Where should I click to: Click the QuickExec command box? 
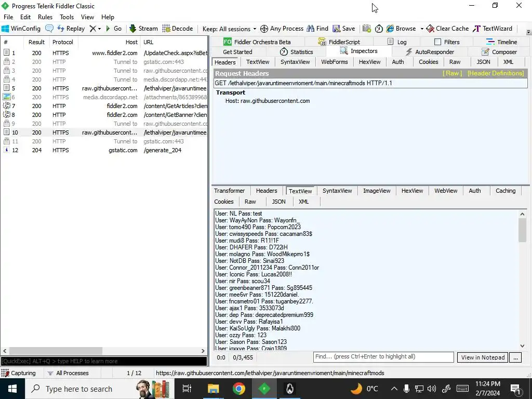103,361
